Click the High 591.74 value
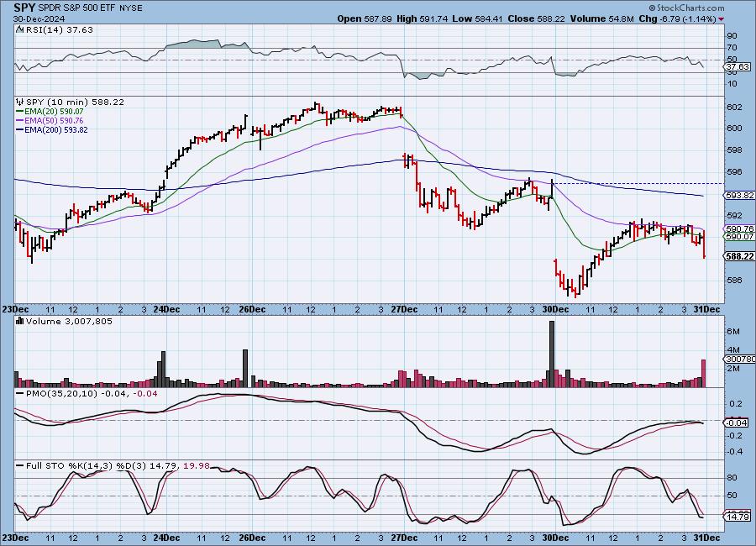 click(422, 18)
